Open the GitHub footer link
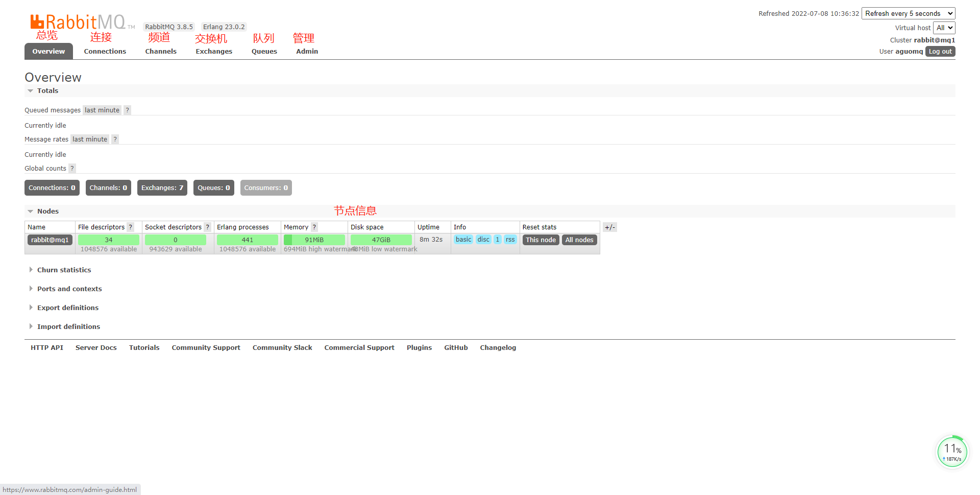The width and height of the screenshot is (980, 495). pyautogui.click(x=455, y=347)
